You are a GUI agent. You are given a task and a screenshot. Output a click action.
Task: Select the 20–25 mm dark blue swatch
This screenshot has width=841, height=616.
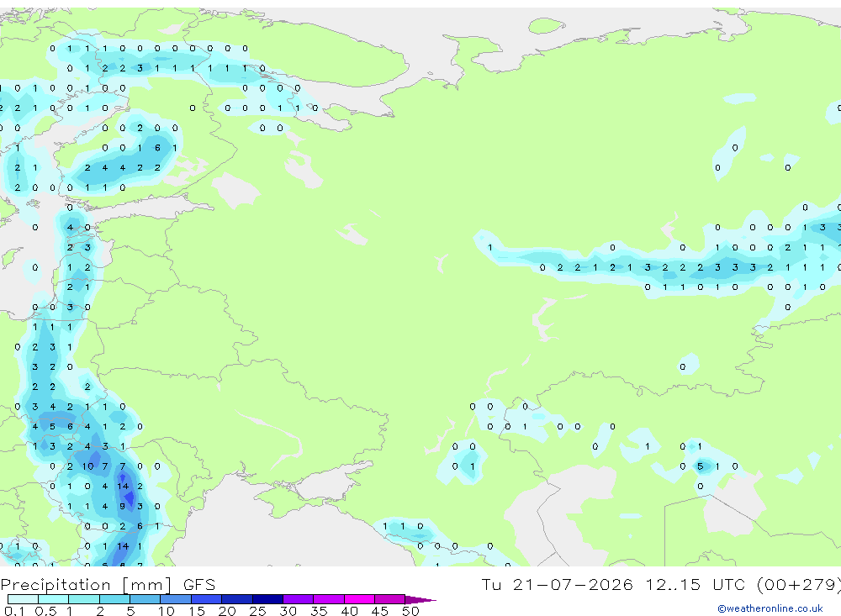tap(237, 599)
